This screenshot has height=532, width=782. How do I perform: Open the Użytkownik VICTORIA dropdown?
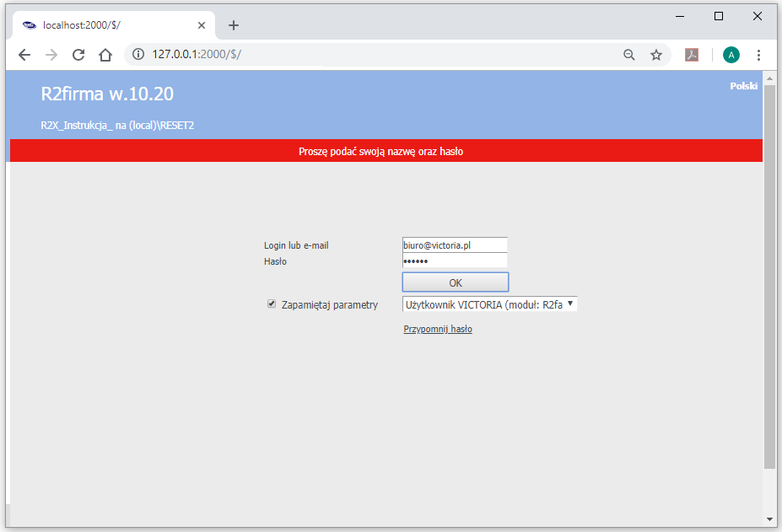point(490,304)
